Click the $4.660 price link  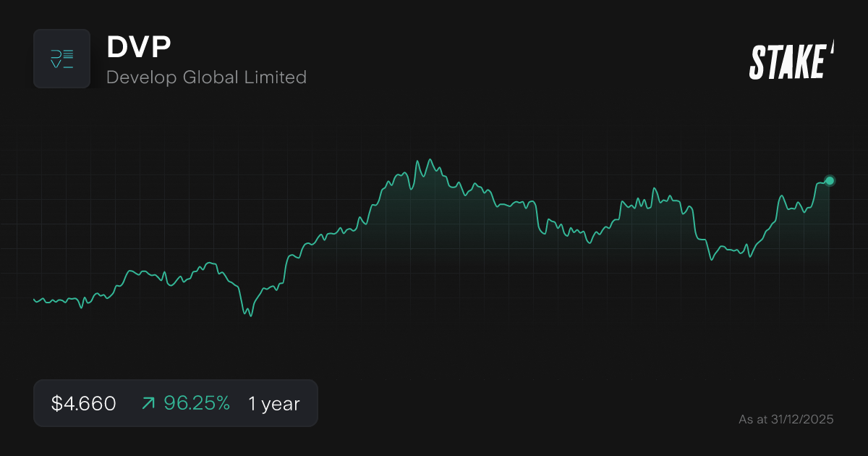coord(82,403)
